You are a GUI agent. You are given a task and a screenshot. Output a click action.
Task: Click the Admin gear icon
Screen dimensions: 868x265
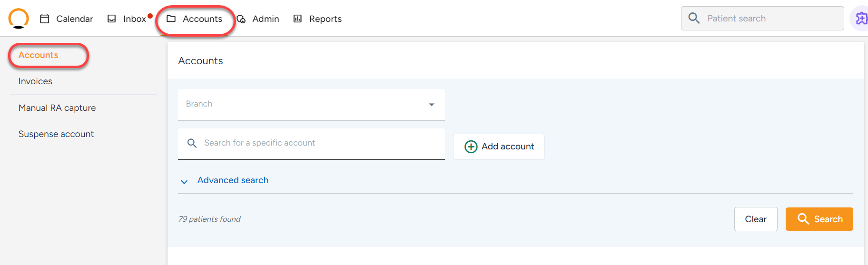pyautogui.click(x=241, y=19)
